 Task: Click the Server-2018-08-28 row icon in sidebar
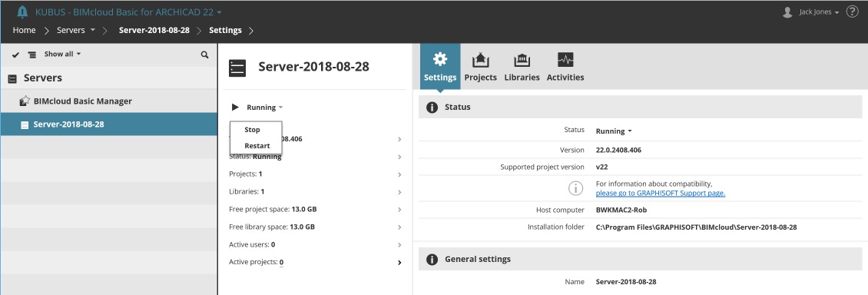coord(25,124)
